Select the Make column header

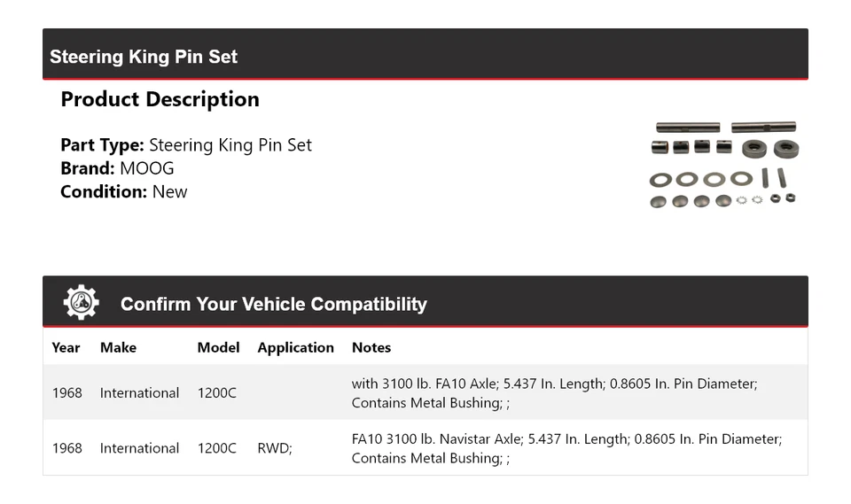pos(118,347)
